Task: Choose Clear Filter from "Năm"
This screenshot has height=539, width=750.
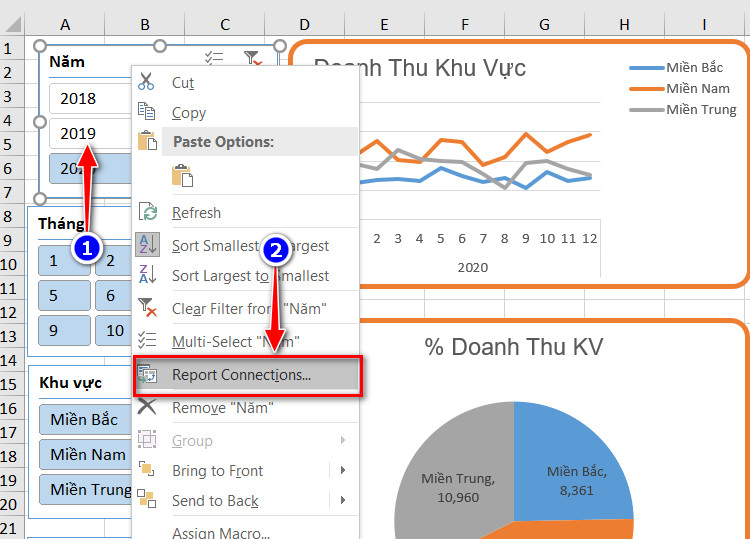Action: tap(246, 308)
